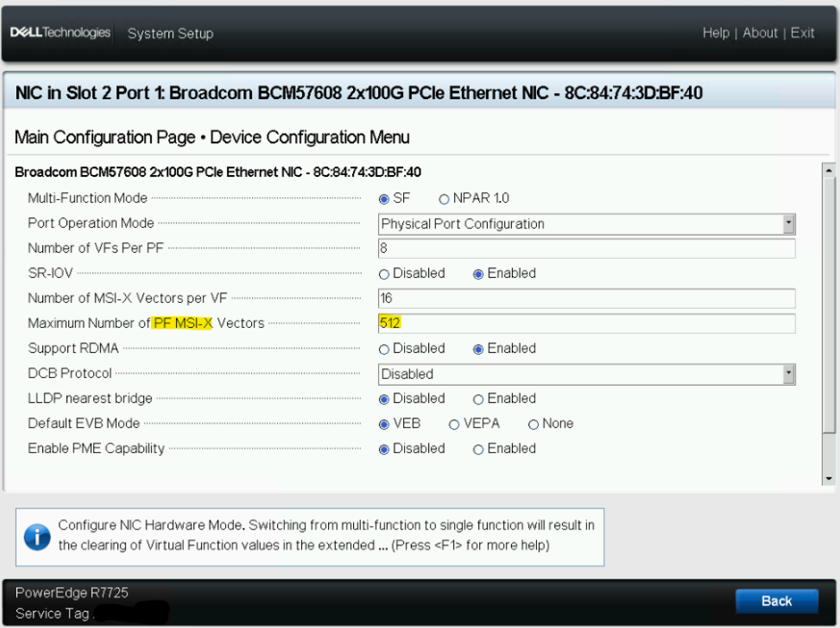
Task: Set Enable PME Capability to Disabled
Action: [x=383, y=449]
